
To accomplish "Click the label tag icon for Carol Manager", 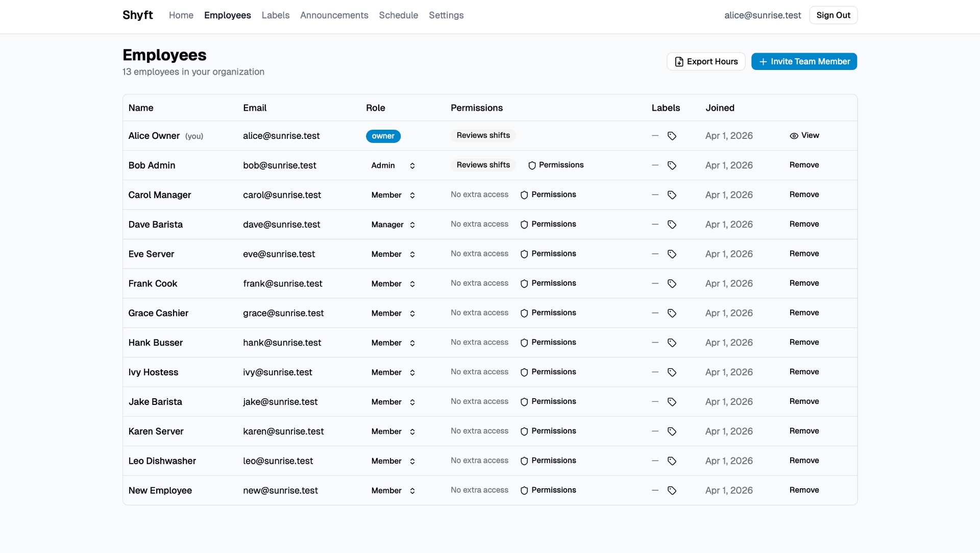I will click(x=672, y=195).
